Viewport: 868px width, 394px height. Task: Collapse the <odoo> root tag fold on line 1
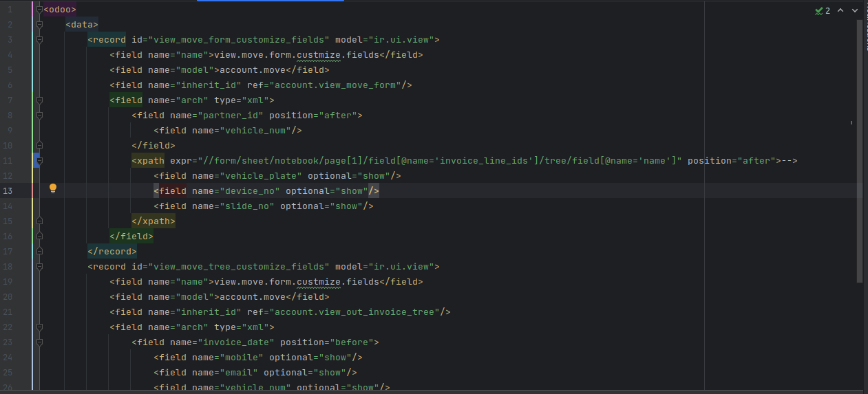[39, 10]
